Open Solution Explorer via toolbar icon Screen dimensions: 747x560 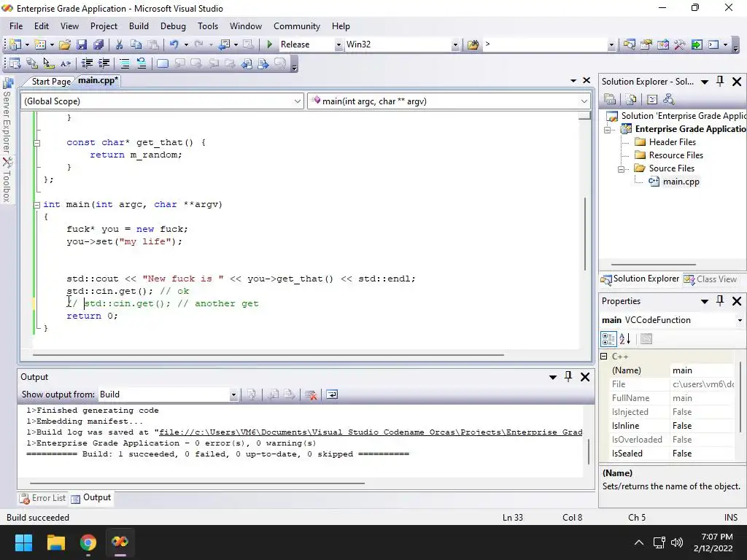630,44
